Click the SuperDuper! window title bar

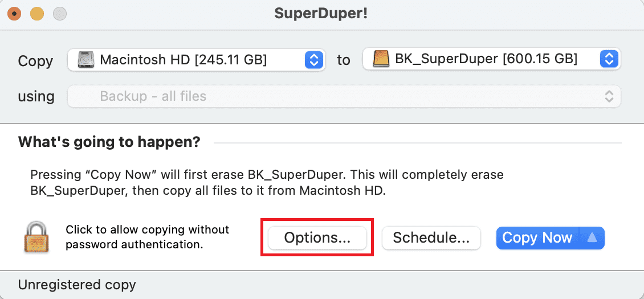click(x=322, y=14)
